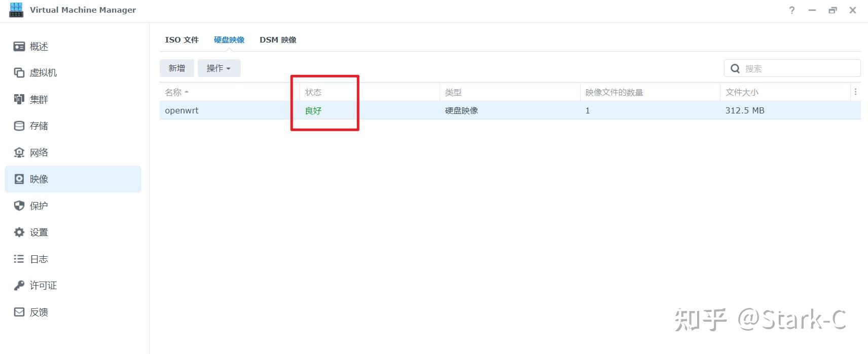The image size is (868, 354).
Task: Switch to the DSM 映像 tab
Action: coord(278,40)
